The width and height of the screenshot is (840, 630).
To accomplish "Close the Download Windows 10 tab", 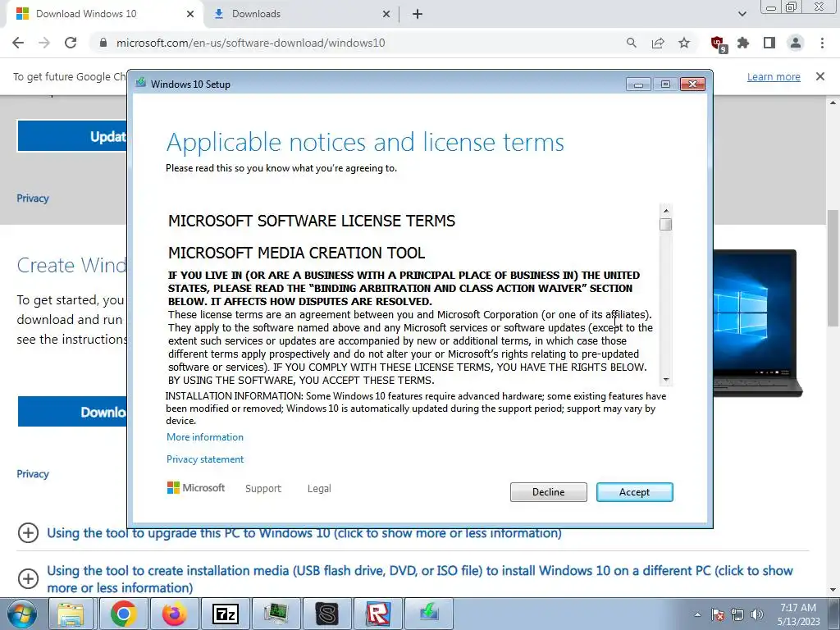I will [190, 14].
